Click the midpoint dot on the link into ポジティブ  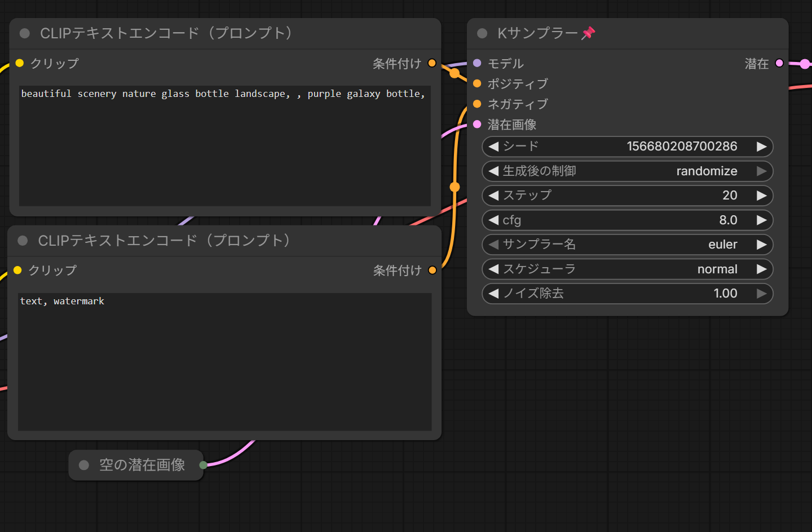[x=454, y=73]
